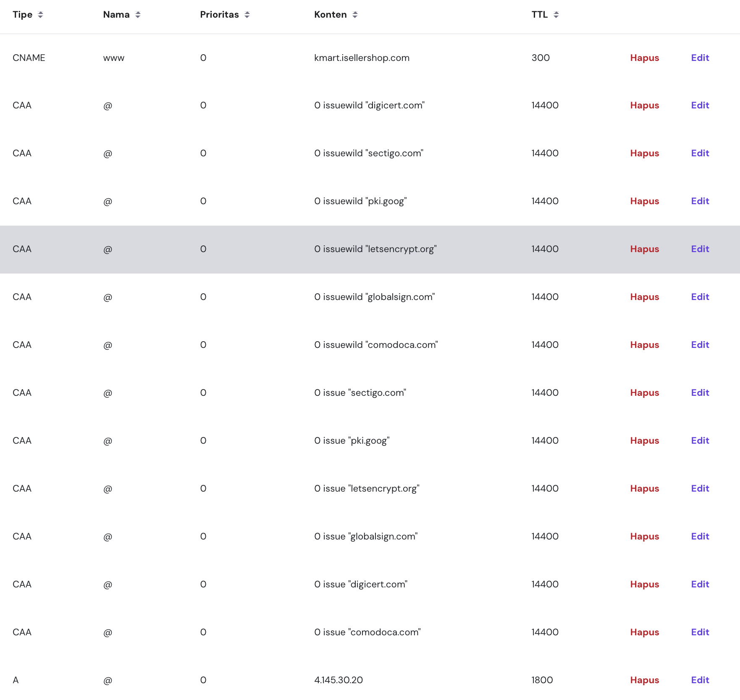This screenshot has height=700, width=740.
Task: Click the Nama column sort icon
Action: [x=138, y=15]
